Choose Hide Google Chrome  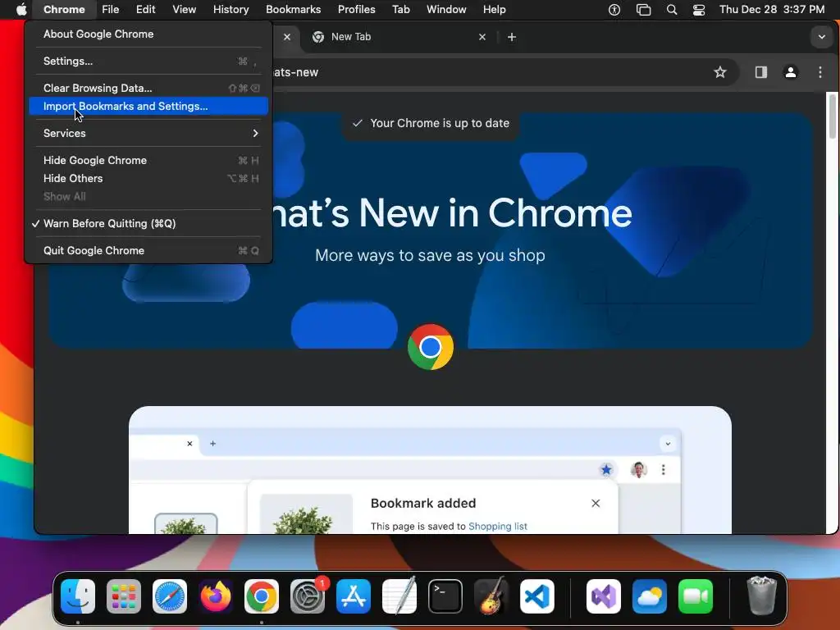148,160
